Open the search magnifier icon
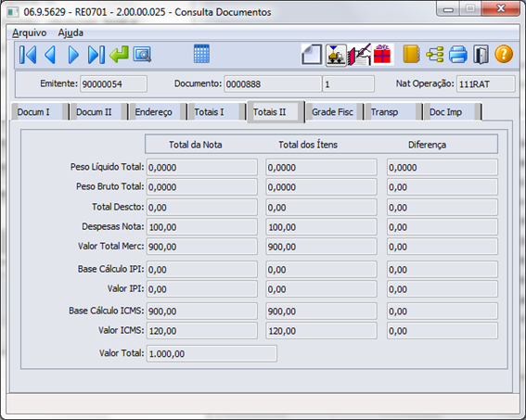 pyautogui.click(x=142, y=55)
